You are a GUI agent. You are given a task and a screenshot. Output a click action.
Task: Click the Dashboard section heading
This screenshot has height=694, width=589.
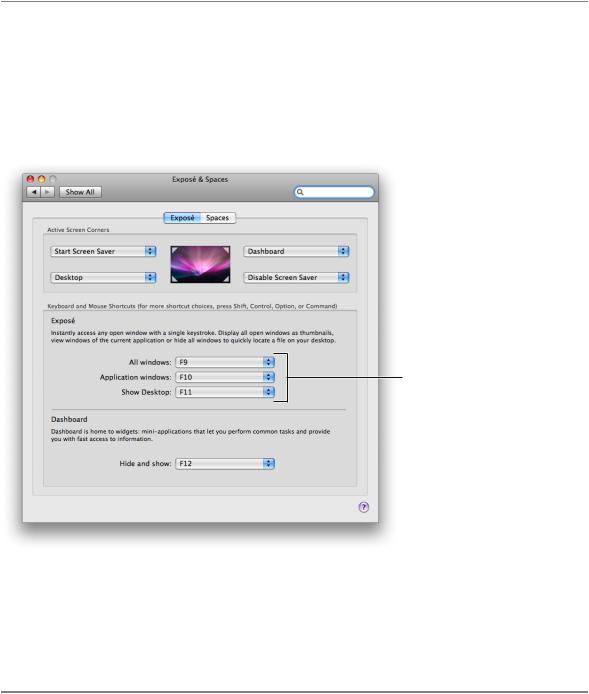pyautogui.click(x=69, y=419)
